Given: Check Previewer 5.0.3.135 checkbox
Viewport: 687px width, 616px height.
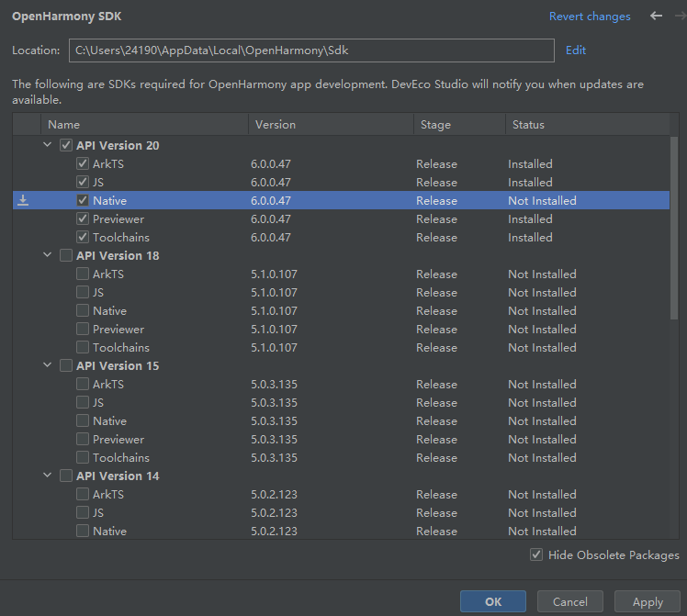Looking at the screenshot, I should pyautogui.click(x=83, y=440).
